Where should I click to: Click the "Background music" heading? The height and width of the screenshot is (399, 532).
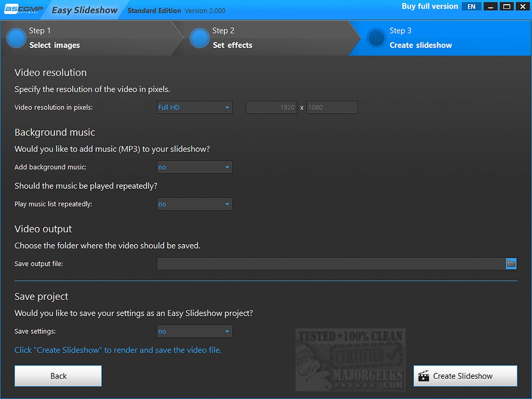coord(55,132)
